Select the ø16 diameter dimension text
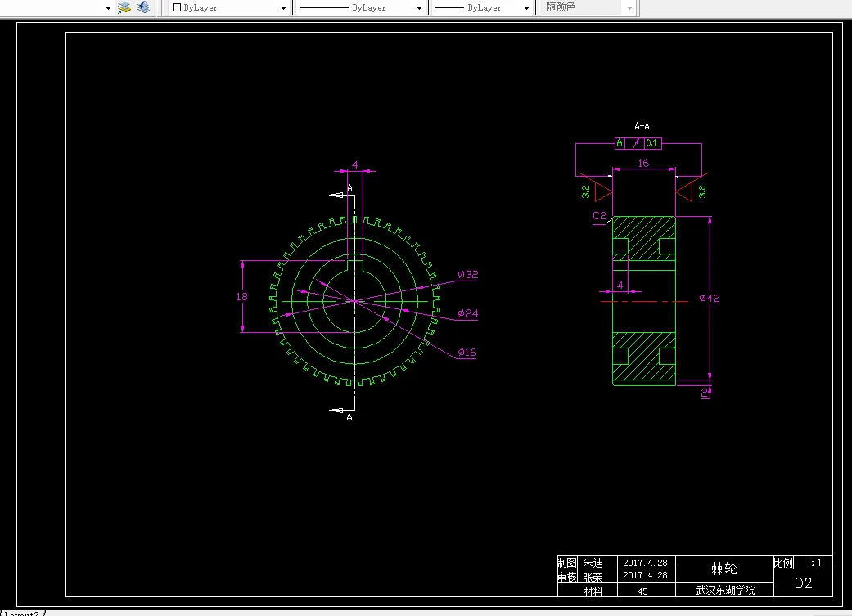 tap(467, 352)
